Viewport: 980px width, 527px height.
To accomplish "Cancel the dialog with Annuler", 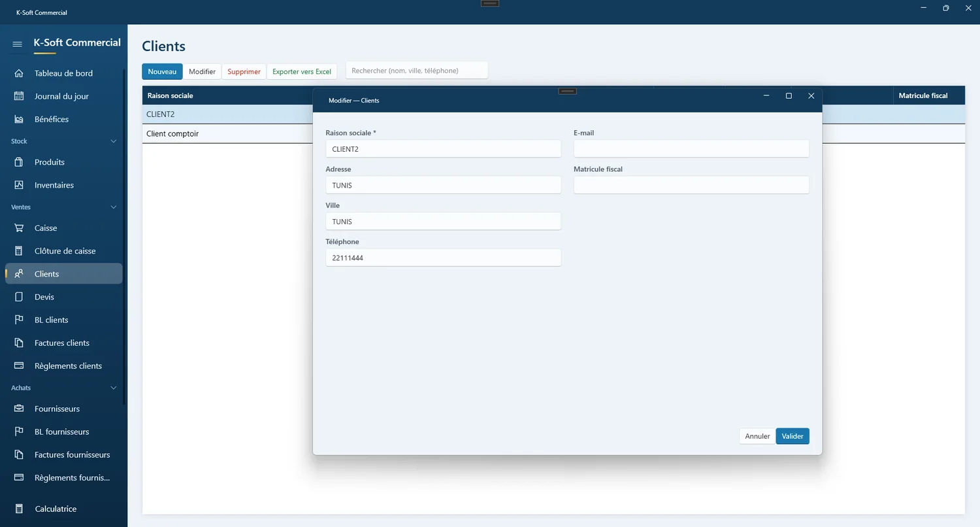I will click(x=757, y=436).
